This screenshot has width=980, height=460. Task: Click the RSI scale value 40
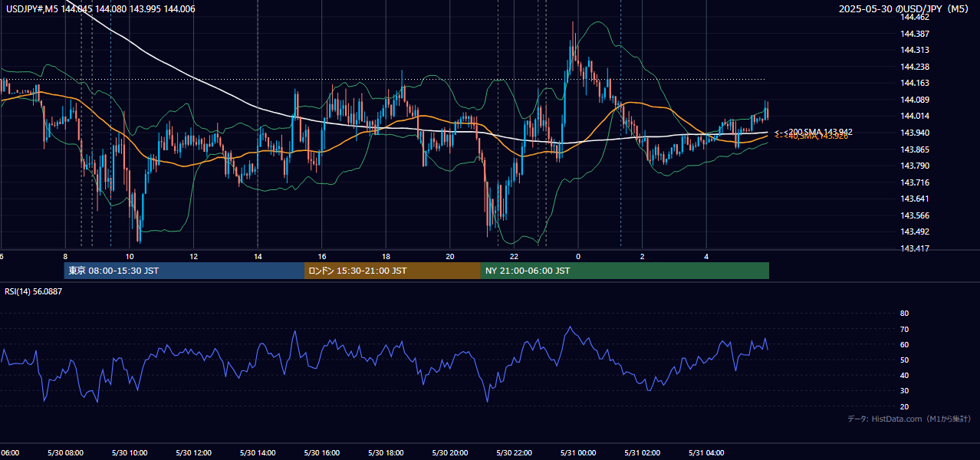[x=904, y=375]
